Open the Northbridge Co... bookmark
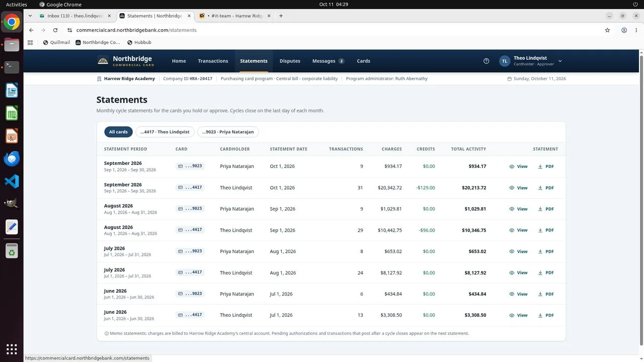This screenshot has width=644, height=362. click(x=98, y=42)
